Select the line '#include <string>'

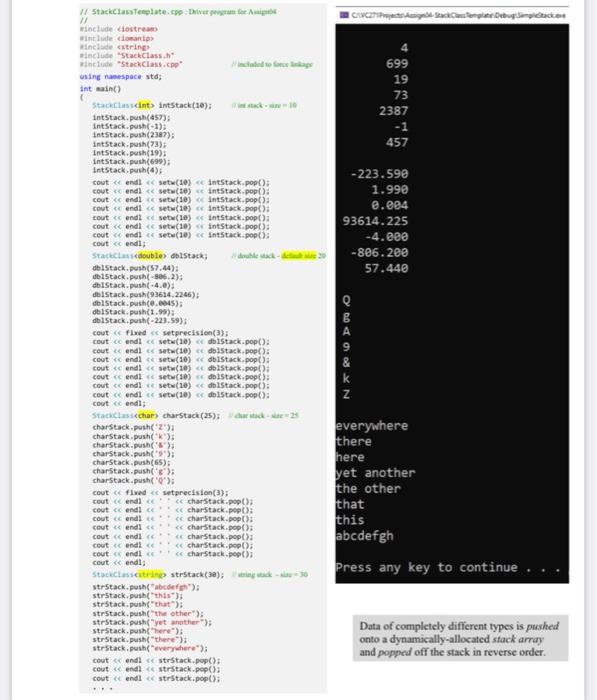coord(115,47)
